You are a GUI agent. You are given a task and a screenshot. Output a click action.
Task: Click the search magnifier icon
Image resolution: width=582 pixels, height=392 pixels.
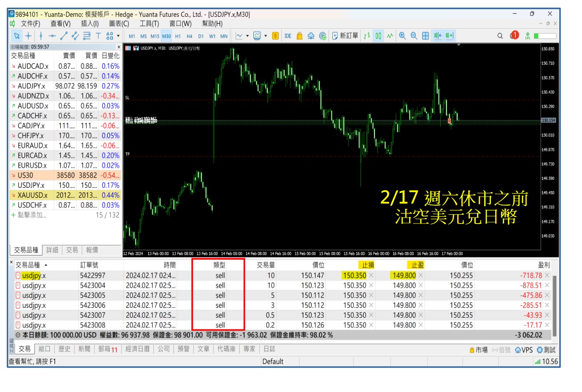pos(500,36)
